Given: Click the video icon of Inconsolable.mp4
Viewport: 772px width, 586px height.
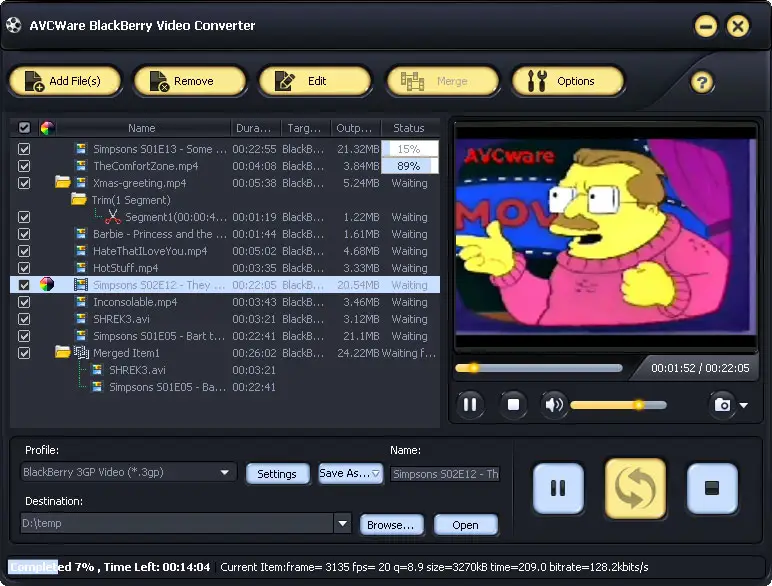Looking at the screenshot, I should point(81,301).
